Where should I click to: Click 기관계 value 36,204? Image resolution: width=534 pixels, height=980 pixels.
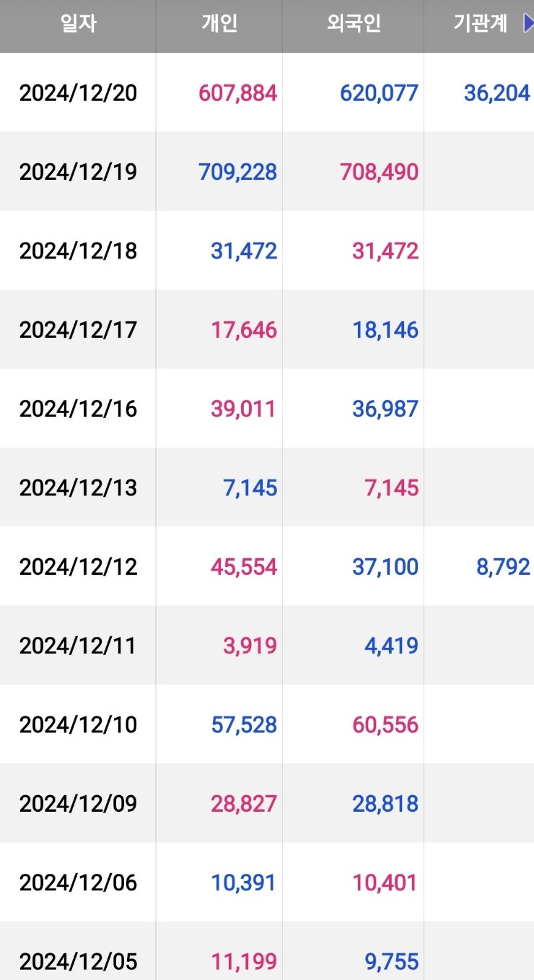point(496,93)
